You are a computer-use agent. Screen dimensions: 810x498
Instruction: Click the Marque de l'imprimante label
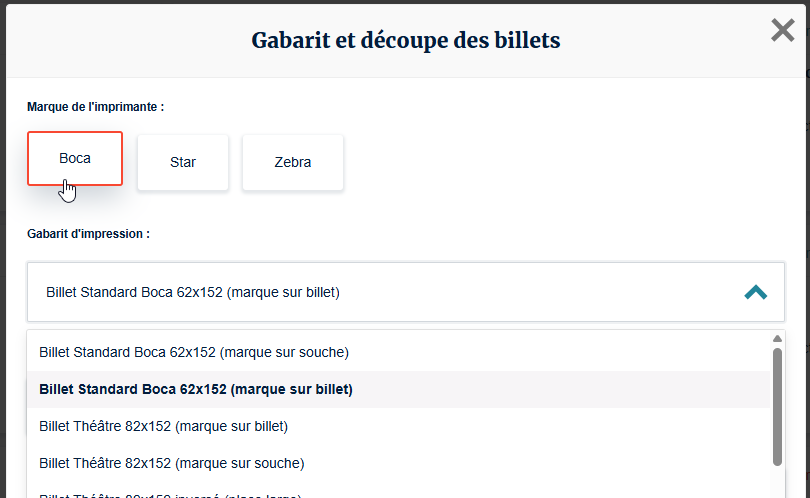coord(96,106)
